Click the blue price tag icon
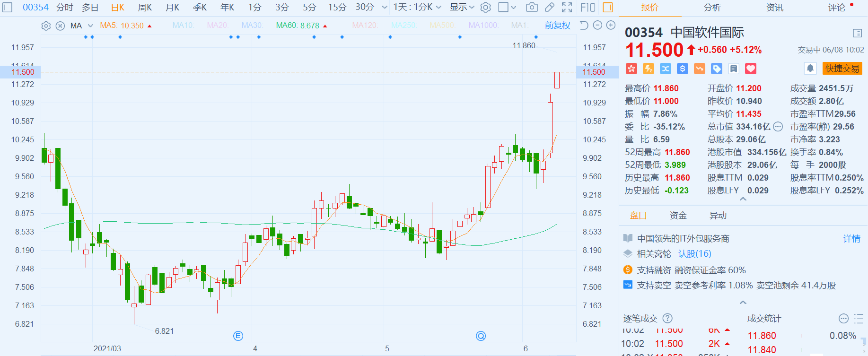Screen dimensions: 868x356 (x=717, y=69)
